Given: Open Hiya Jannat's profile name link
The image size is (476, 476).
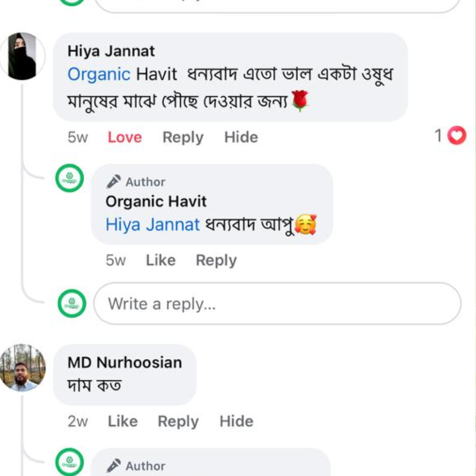Looking at the screenshot, I should (x=111, y=51).
